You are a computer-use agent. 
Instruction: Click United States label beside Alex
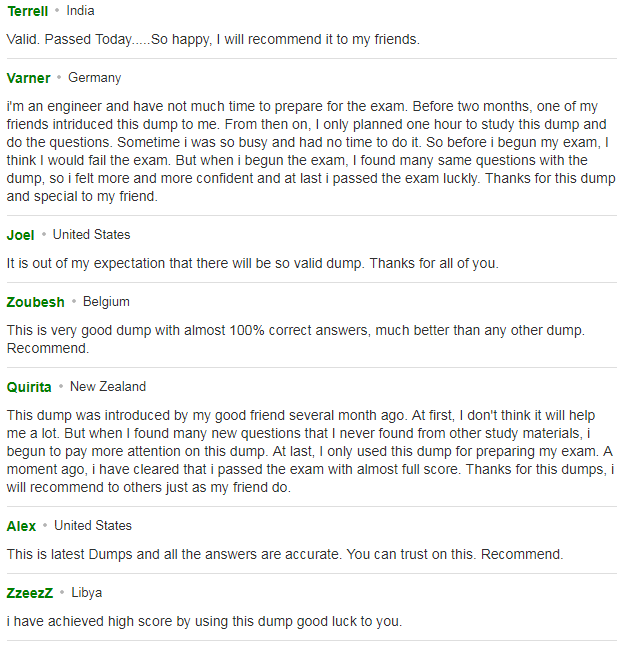(93, 526)
